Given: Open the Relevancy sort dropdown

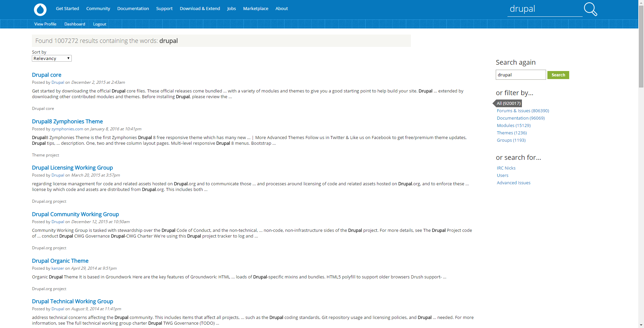Looking at the screenshot, I should point(51,58).
